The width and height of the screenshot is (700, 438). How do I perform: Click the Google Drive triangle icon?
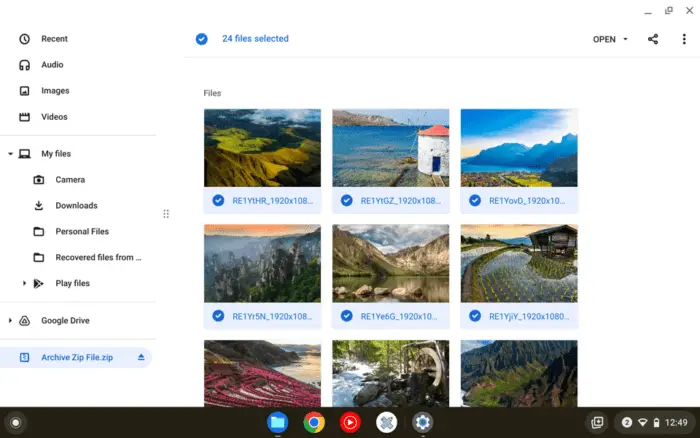(25, 321)
